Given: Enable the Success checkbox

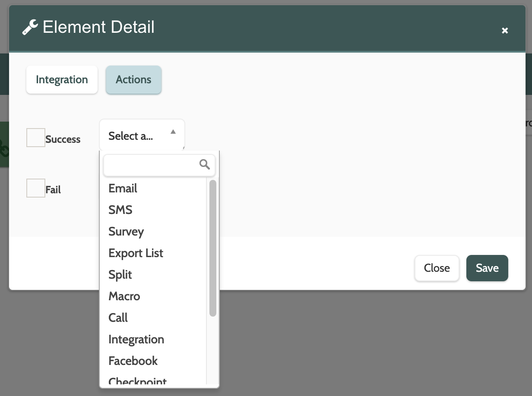Looking at the screenshot, I should (36, 138).
